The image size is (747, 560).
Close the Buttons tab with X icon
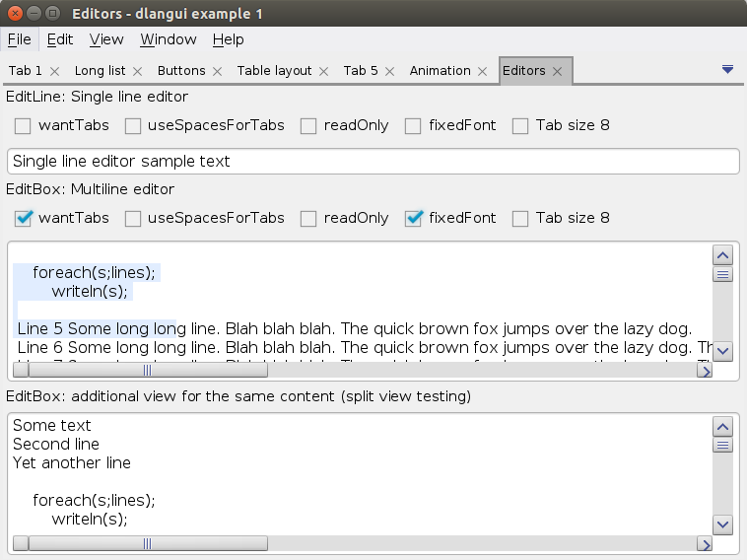tap(218, 71)
